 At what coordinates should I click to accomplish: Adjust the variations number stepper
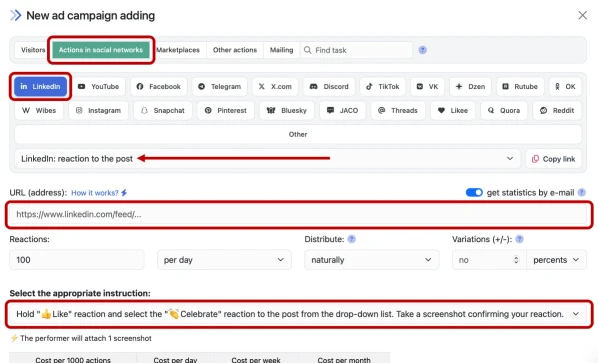point(516,260)
